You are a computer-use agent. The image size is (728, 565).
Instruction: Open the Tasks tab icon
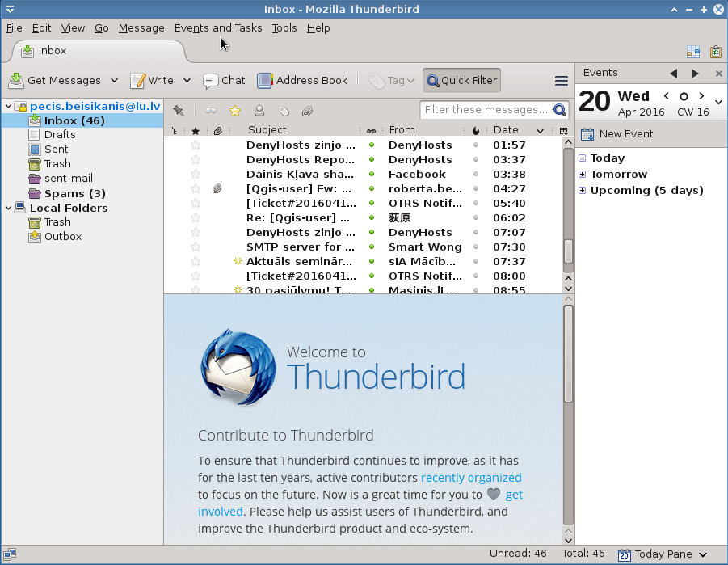tap(715, 52)
